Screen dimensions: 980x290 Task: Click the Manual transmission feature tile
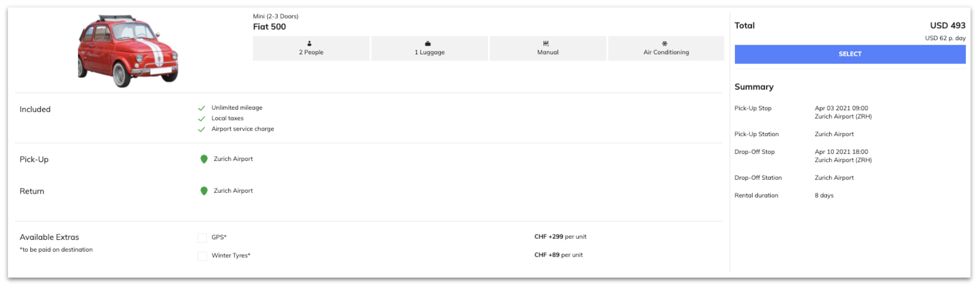pos(548,49)
